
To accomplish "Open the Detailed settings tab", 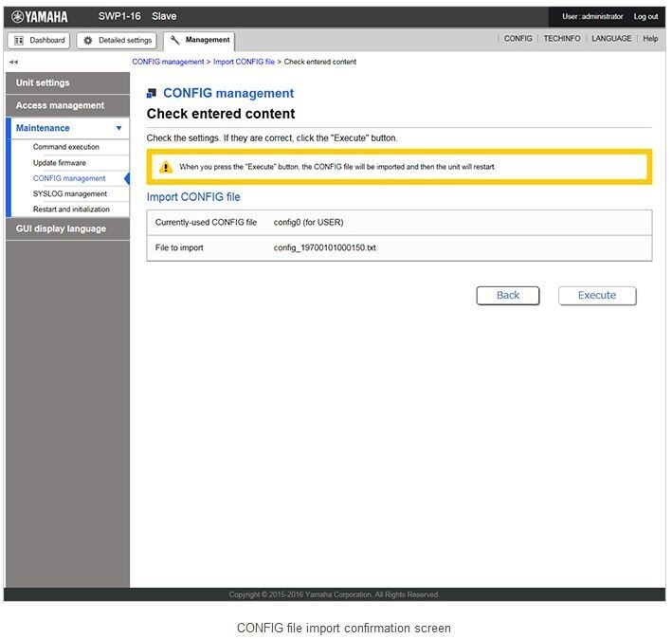I will coord(117,41).
